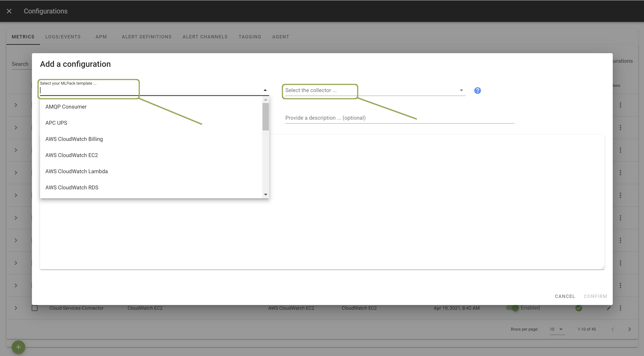
Task: Click the help icon next to collector dropdown
Action: 477,90
